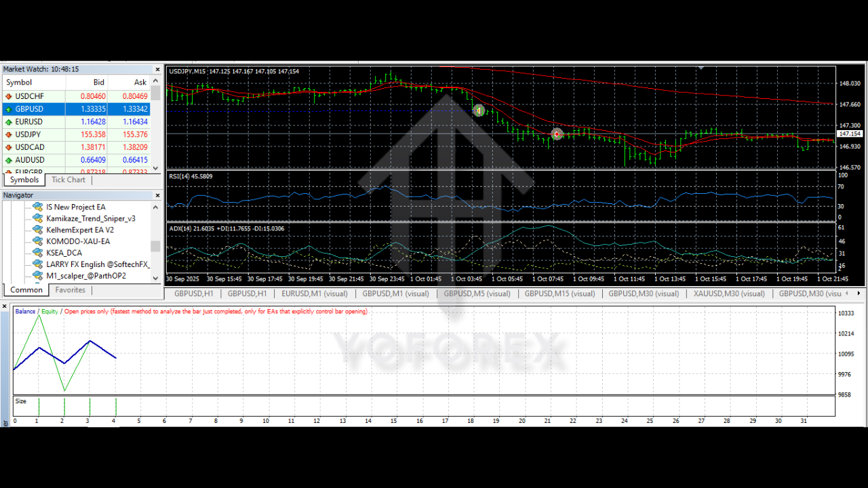
Task: Click the red trade exit marker on chart
Action: click(x=557, y=134)
